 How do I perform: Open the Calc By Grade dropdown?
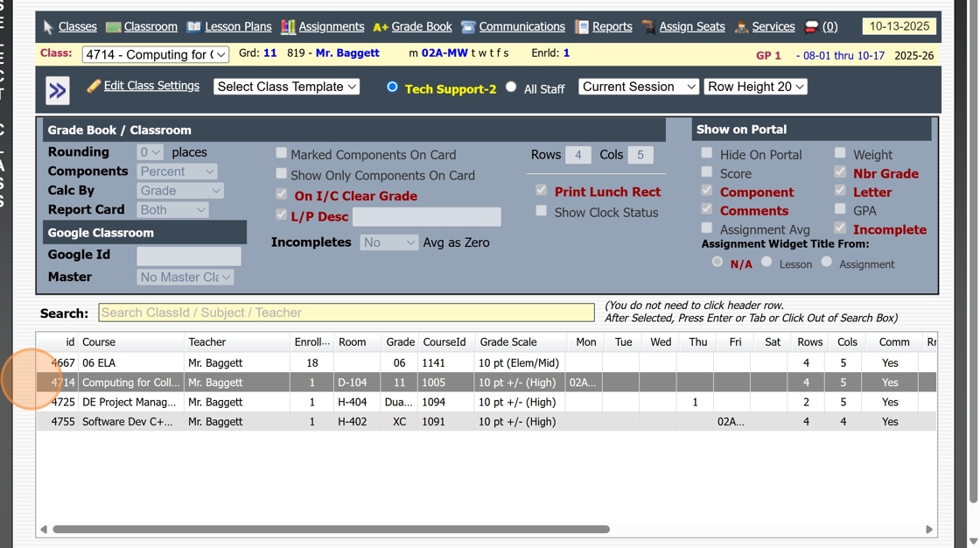tap(180, 191)
